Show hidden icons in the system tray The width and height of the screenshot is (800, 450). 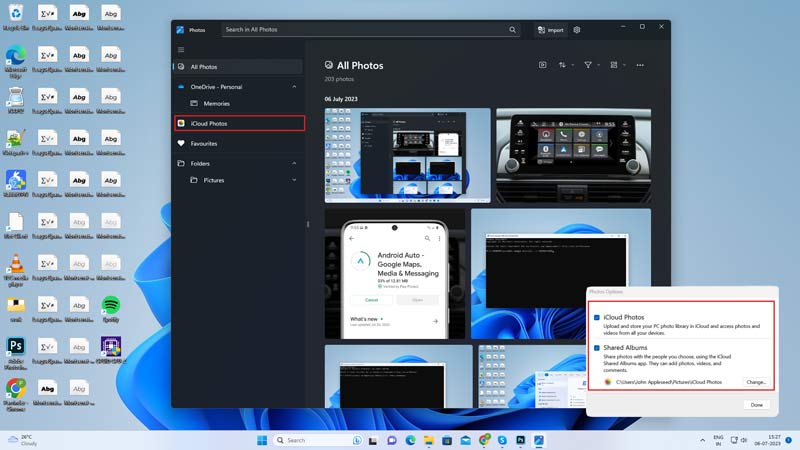point(703,440)
